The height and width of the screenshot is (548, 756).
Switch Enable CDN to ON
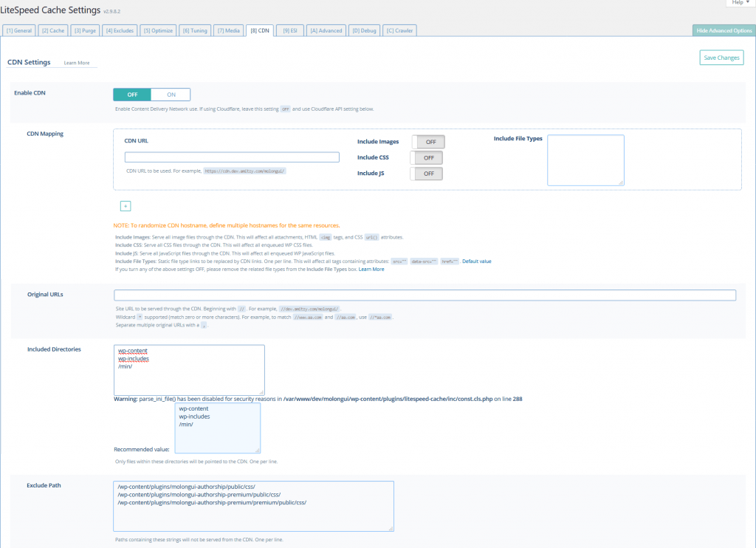171,95
